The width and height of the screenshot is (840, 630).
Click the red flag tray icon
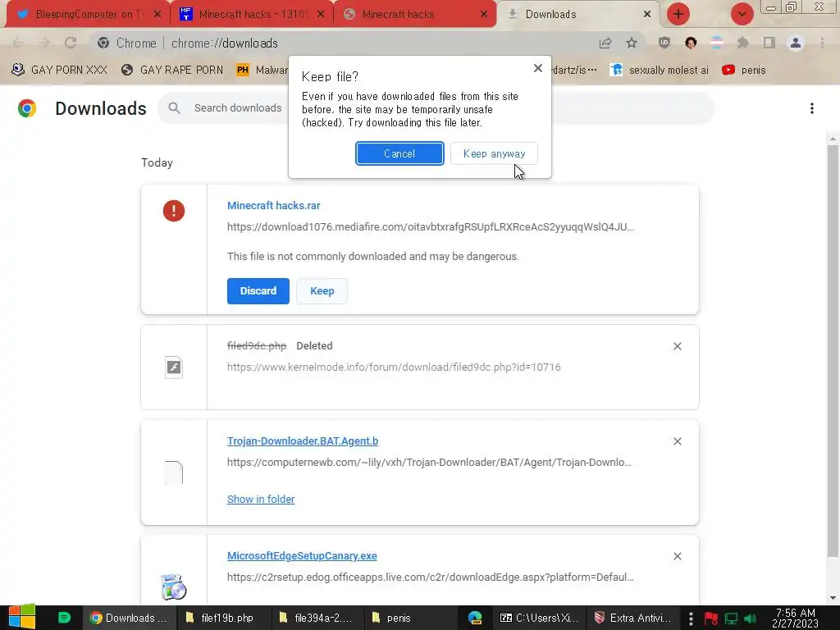(x=711, y=619)
